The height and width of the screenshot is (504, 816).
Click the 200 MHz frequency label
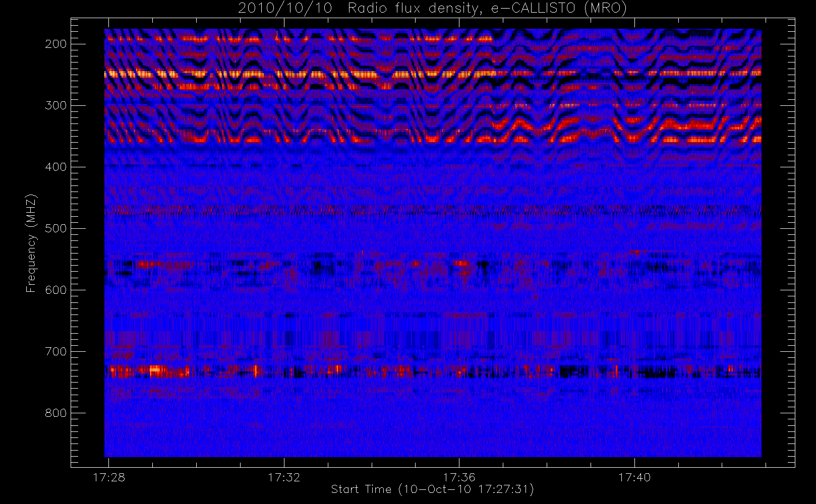click(55, 44)
